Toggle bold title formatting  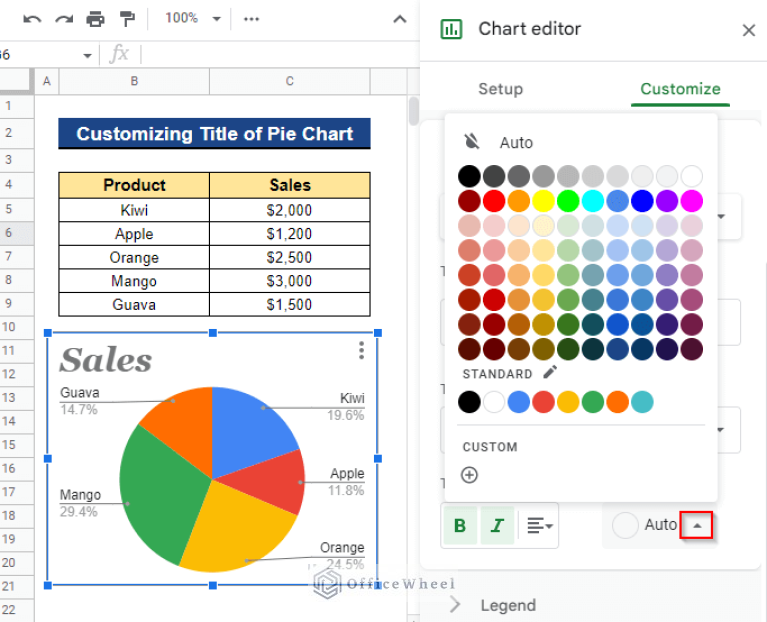pos(460,526)
